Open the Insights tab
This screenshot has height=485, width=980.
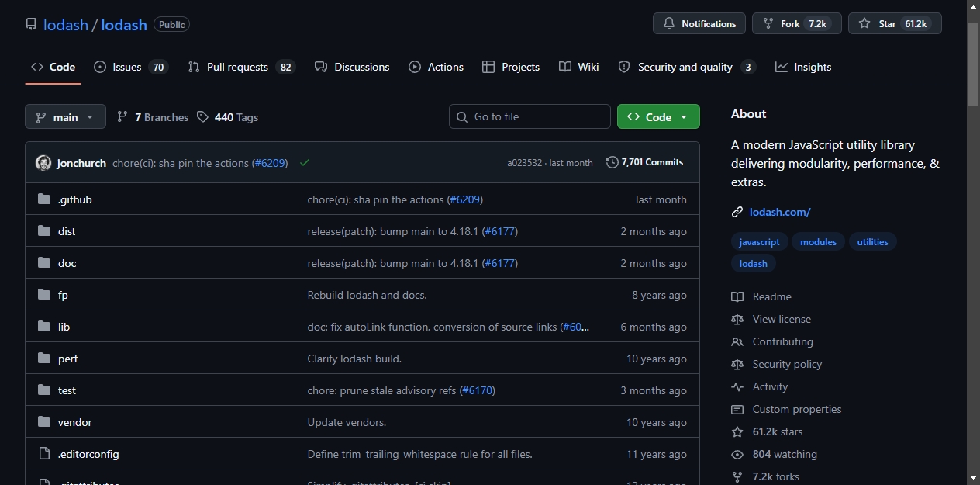(803, 67)
